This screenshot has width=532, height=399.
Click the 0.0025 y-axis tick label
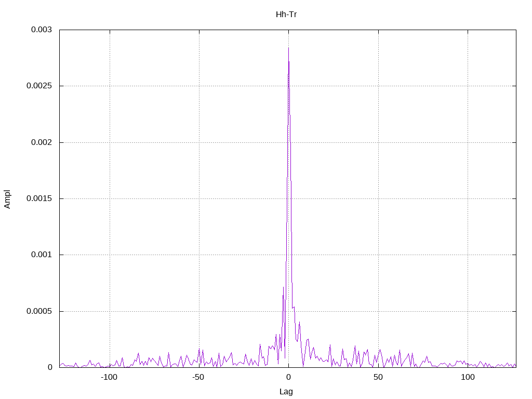tap(39, 86)
